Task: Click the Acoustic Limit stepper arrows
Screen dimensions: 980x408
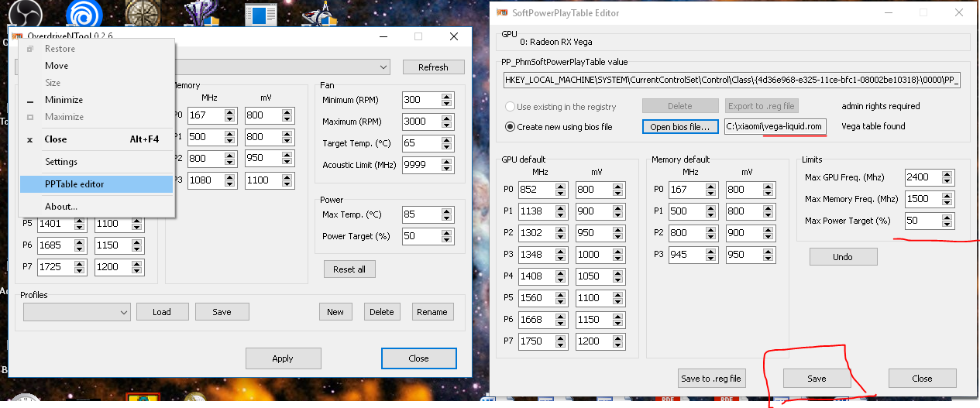Action: (x=446, y=165)
